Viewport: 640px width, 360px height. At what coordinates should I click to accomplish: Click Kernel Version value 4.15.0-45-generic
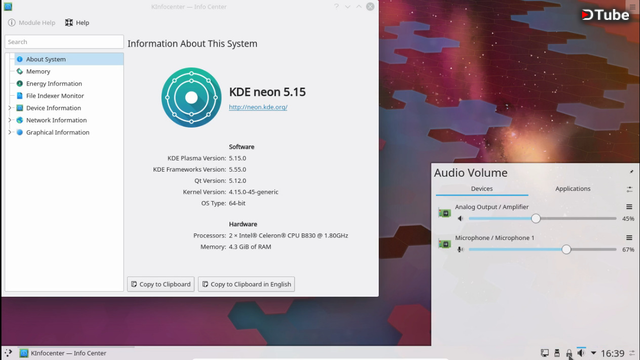[x=253, y=192]
